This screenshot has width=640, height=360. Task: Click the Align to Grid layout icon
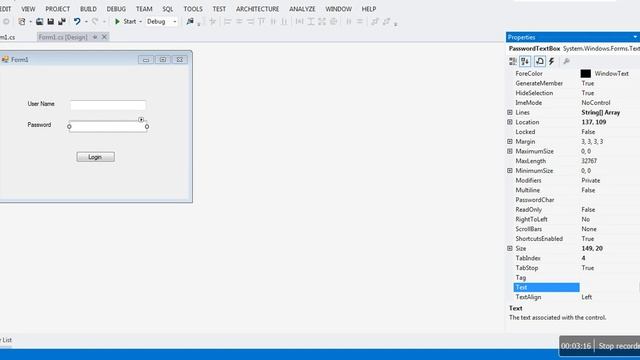point(213,22)
